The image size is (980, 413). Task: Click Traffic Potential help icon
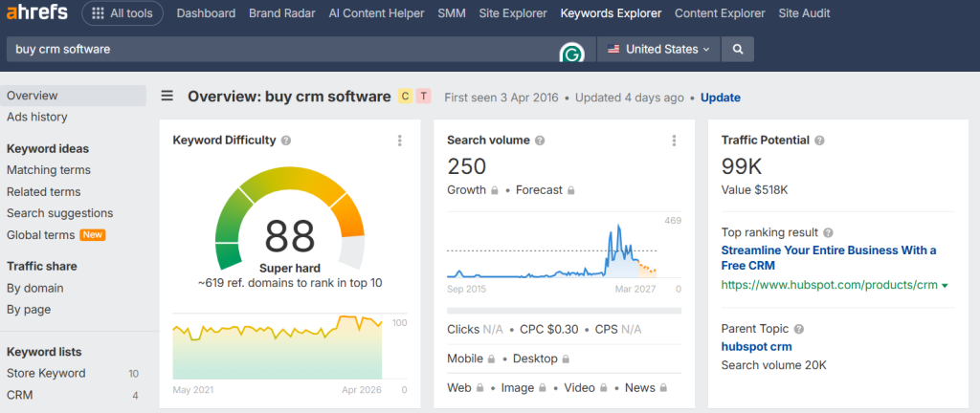coord(819,141)
